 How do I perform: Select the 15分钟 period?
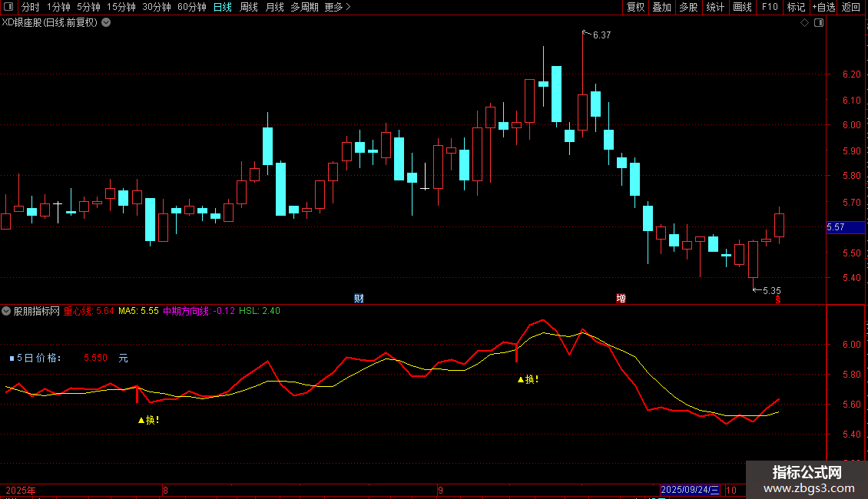click(x=121, y=7)
